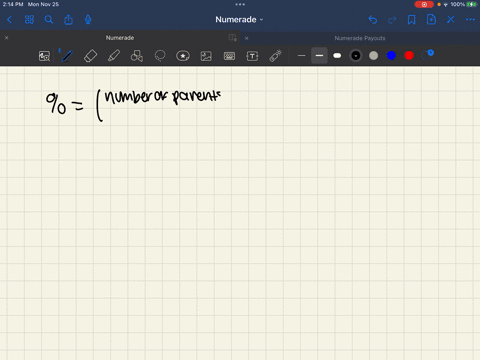
Task: Insert an image with photo tool
Action: 206,56
